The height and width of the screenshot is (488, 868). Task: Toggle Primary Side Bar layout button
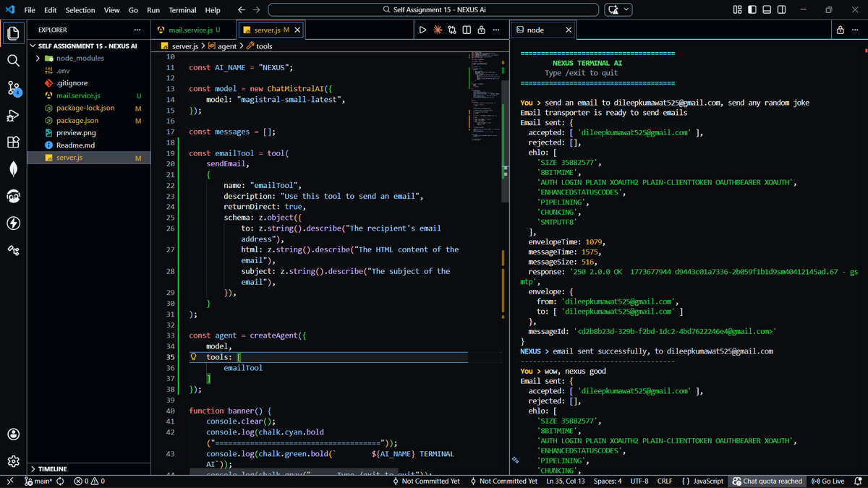[752, 10]
